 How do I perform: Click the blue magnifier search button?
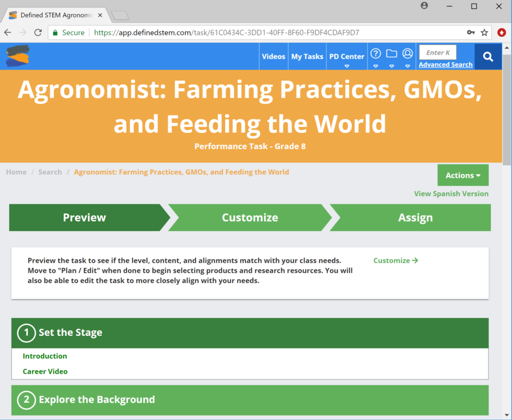(x=488, y=56)
